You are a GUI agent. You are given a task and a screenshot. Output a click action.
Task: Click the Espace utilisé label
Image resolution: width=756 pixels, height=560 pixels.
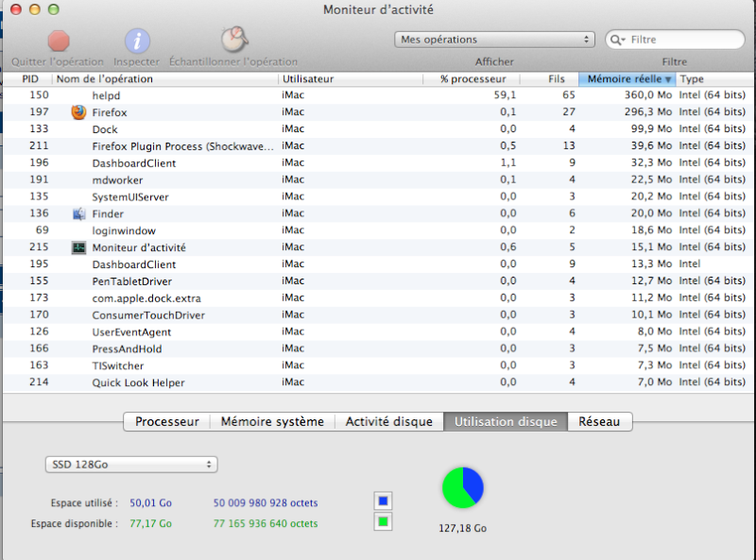(84, 503)
